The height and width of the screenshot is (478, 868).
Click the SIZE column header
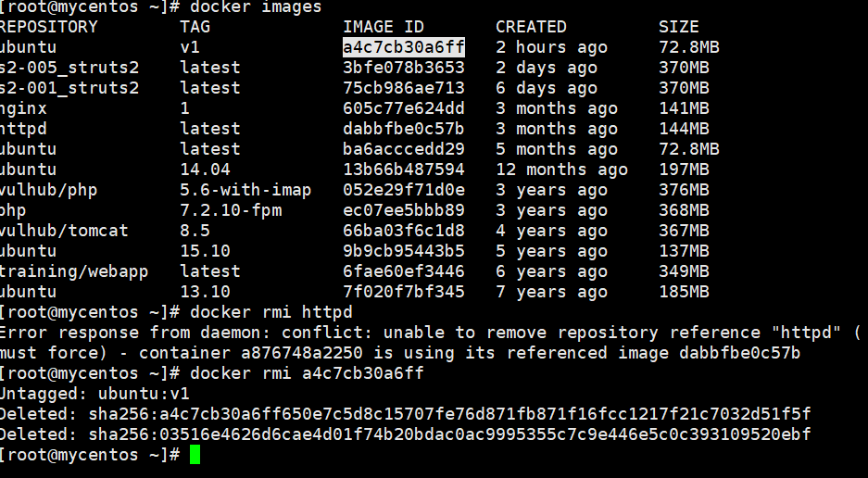click(679, 27)
